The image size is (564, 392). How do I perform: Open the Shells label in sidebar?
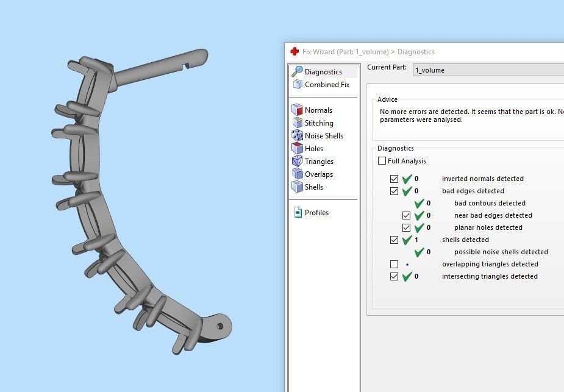[313, 187]
